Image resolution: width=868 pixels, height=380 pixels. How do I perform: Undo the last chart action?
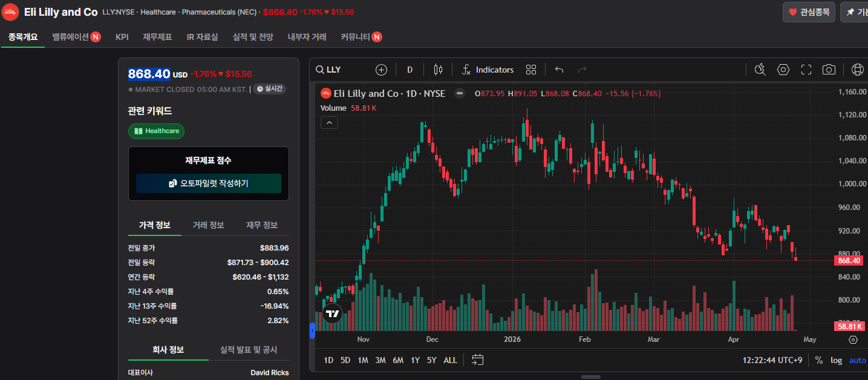coord(559,70)
